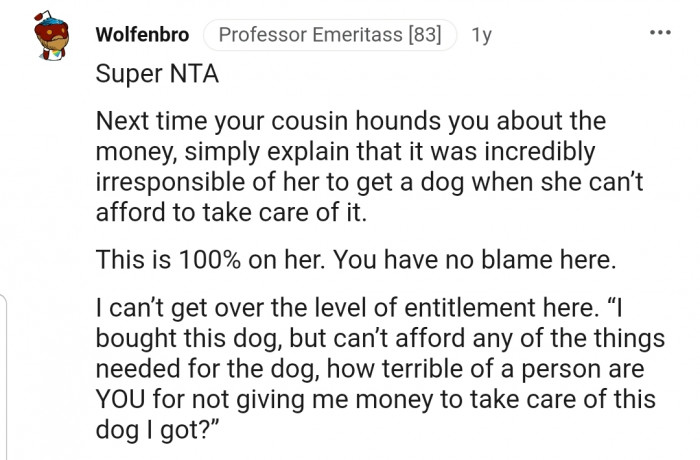Click the Professor Emeritass [83] flair badge
Screen dimensions: 700x460
(x=329, y=35)
